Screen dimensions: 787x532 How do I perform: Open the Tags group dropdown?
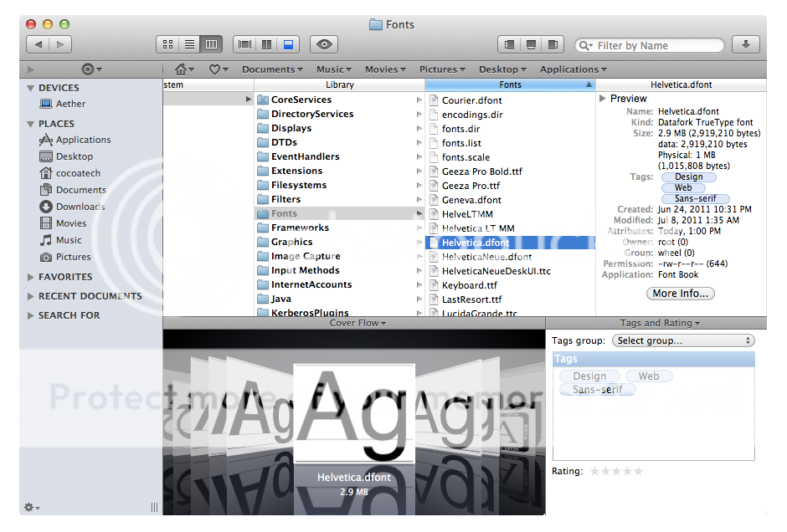point(683,340)
